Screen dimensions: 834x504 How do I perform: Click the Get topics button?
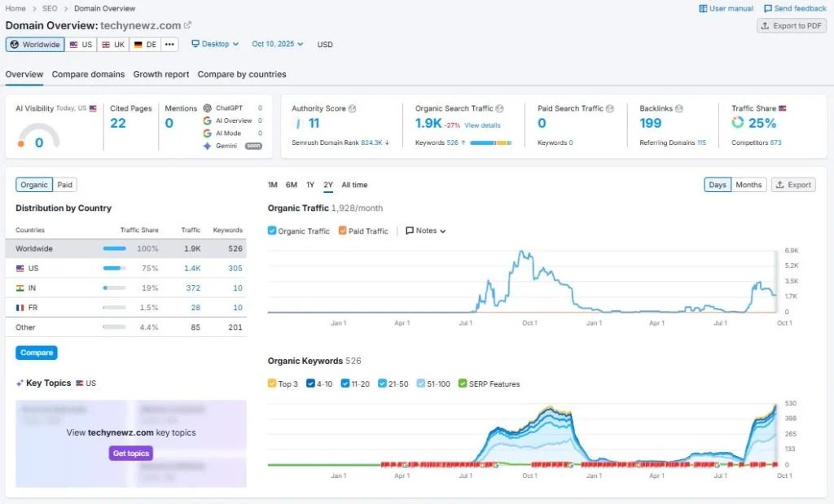click(x=131, y=454)
